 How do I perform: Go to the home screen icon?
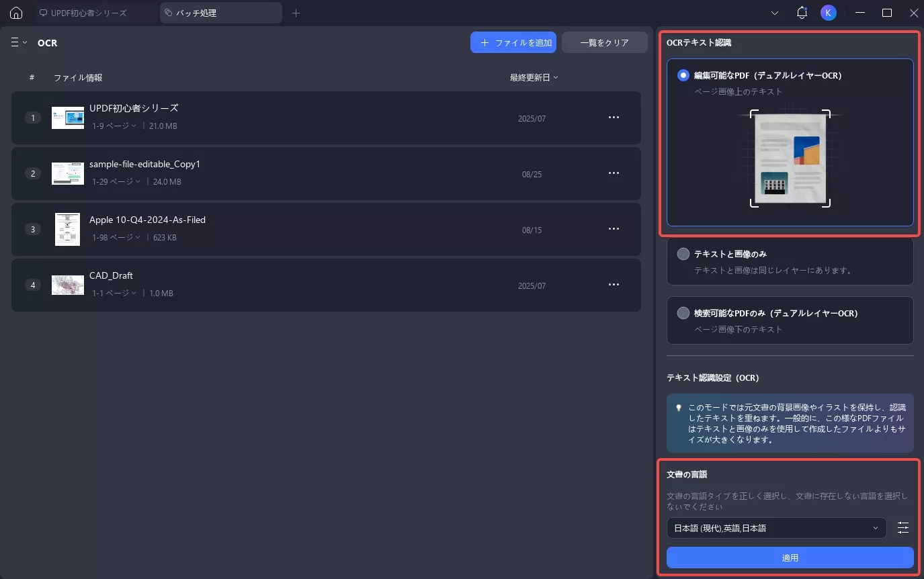[x=16, y=13]
